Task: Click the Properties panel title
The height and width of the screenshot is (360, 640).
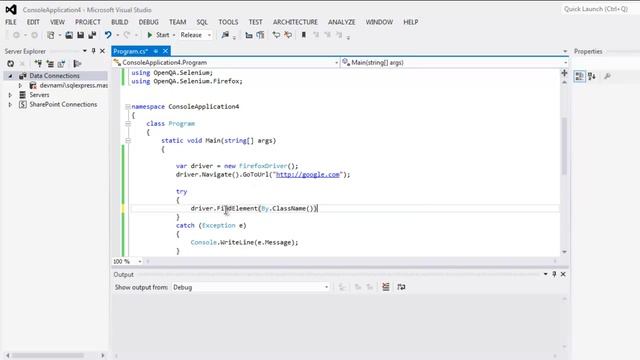Action: pyautogui.click(x=588, y=51)
